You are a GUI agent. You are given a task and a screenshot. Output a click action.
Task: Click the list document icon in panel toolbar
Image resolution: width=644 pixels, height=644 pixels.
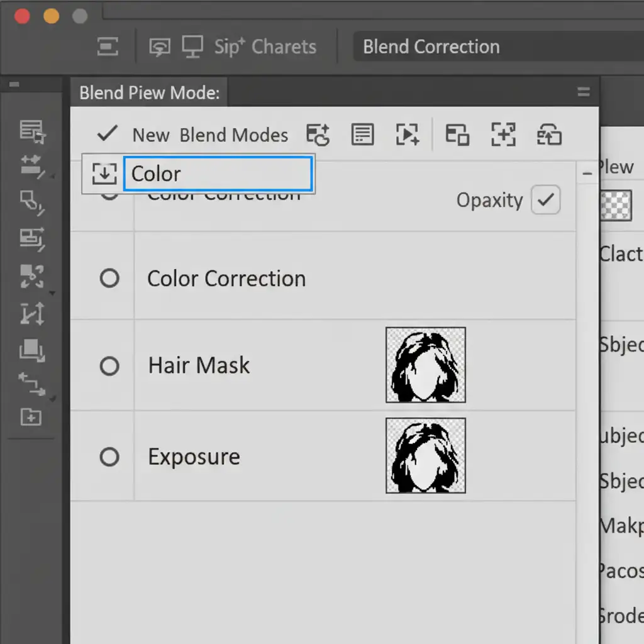tap(362, 135)
